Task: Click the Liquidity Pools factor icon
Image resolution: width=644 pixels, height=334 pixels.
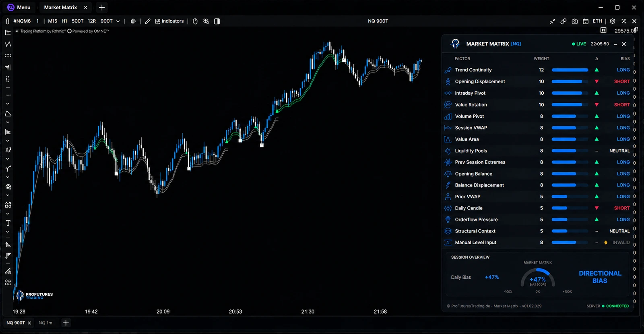Action: pos(448,151)
